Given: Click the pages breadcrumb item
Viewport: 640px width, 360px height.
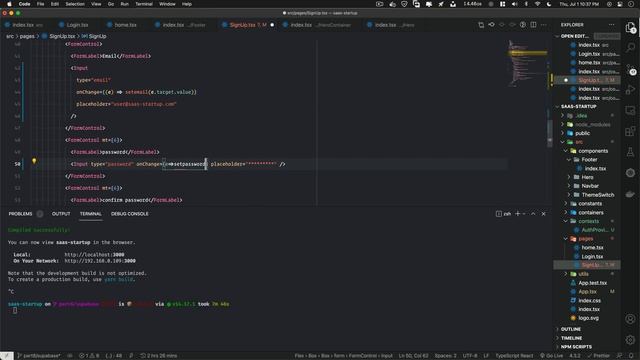Looking at the screenshot, I should point(27,36).
